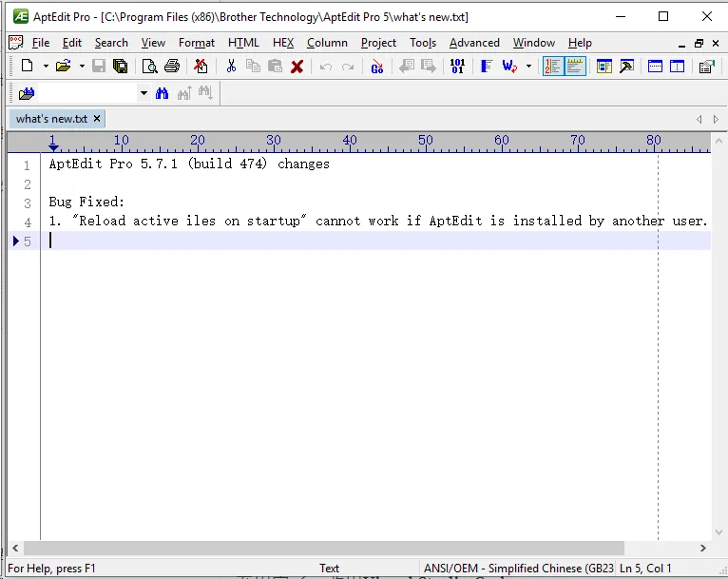
Task: Open Print Preview from the toolbar
Action: click(x=149, y=66)
